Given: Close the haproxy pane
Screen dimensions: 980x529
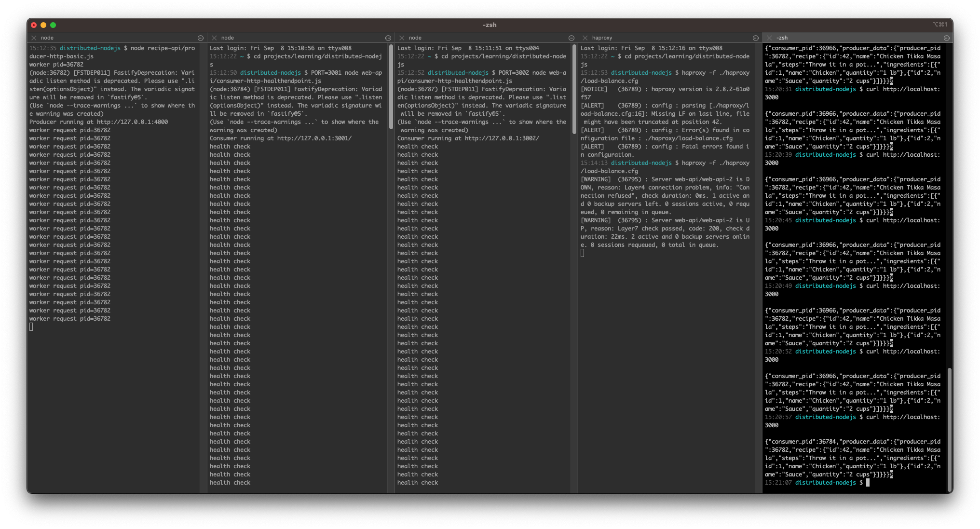Looking at the screenshot, I should click(x=585, y=38).
